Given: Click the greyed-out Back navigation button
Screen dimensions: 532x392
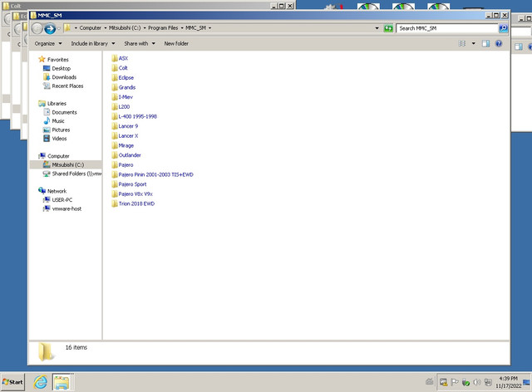Looking at the screenshot, I should pos(37,28).
